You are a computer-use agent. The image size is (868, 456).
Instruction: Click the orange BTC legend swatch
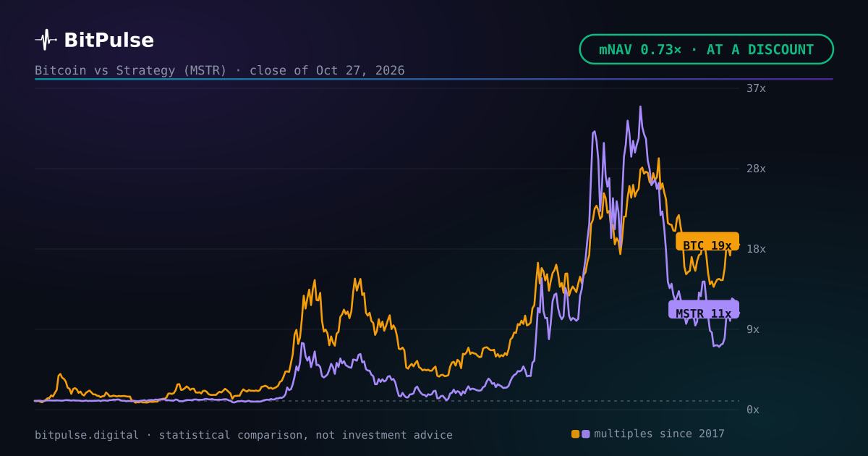click(x=576, y=434)
